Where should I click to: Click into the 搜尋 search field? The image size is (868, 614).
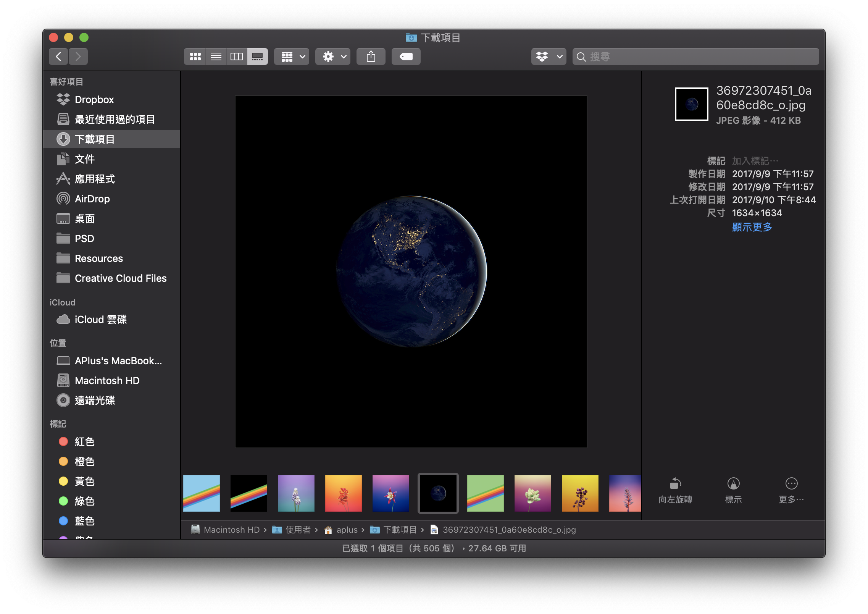(695, 57)
